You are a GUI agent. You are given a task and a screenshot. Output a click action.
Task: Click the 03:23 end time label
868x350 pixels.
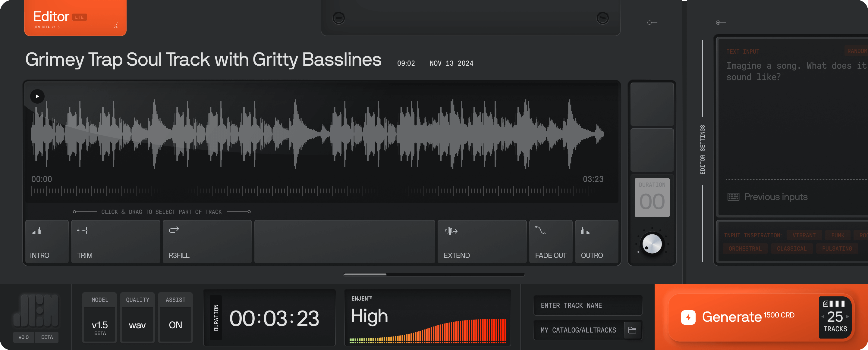point(593,179)
